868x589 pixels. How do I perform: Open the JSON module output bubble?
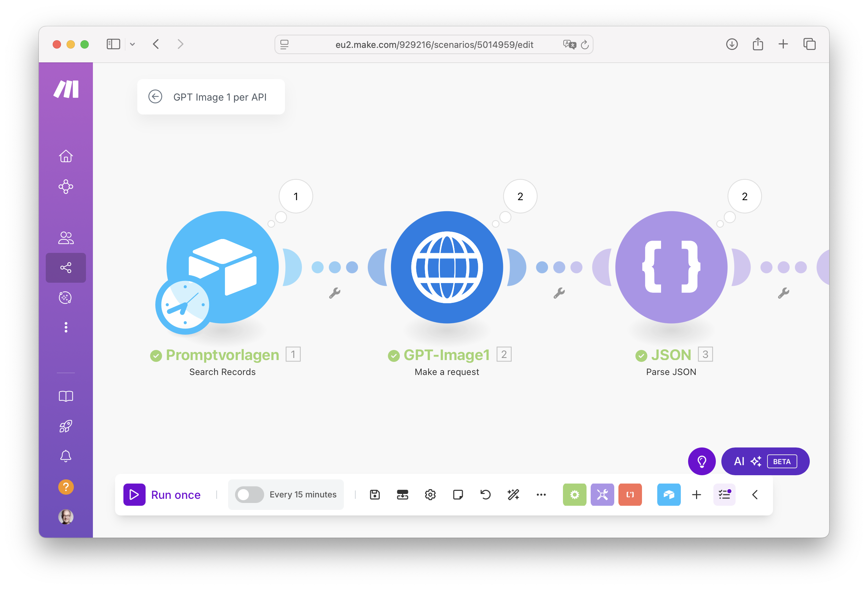pos(745,196)
